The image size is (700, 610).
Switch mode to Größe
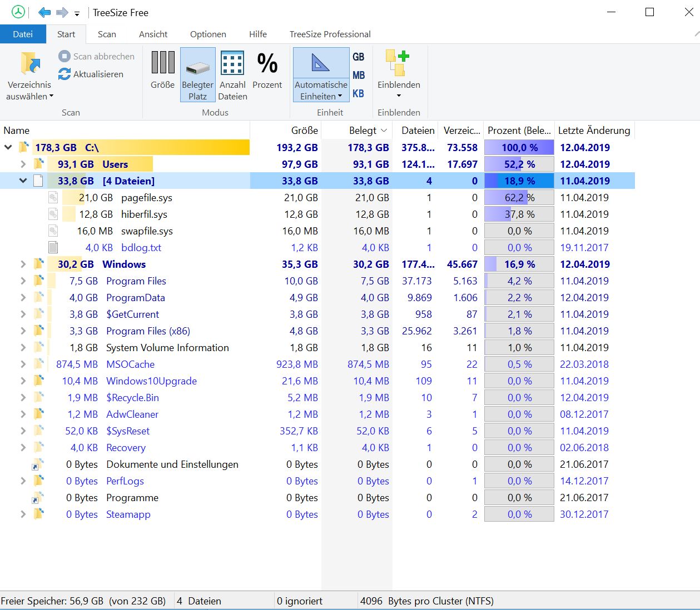[162, 71]
